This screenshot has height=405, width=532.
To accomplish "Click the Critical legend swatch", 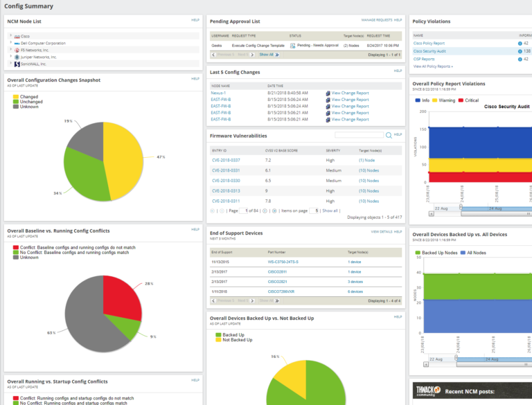I will coord(461,100).
